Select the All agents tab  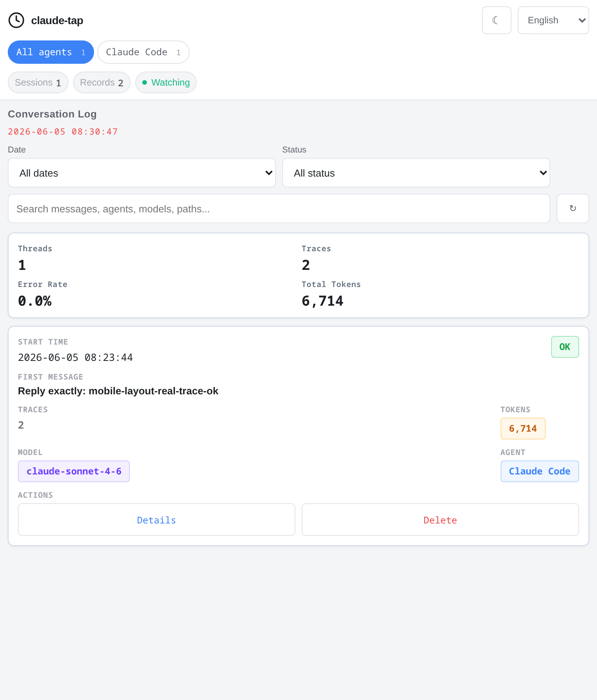pos(51,52)
